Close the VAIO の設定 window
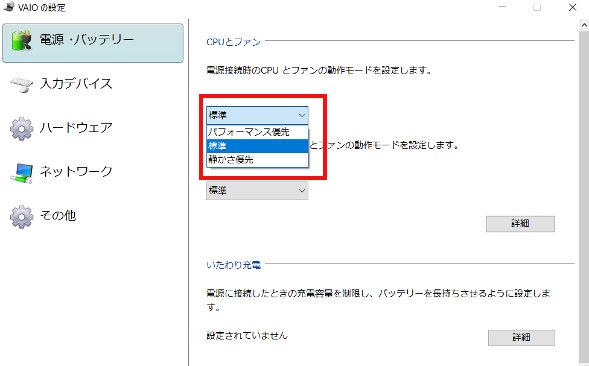Viewport: 589px width, 366px height. (x=572, y=7)
